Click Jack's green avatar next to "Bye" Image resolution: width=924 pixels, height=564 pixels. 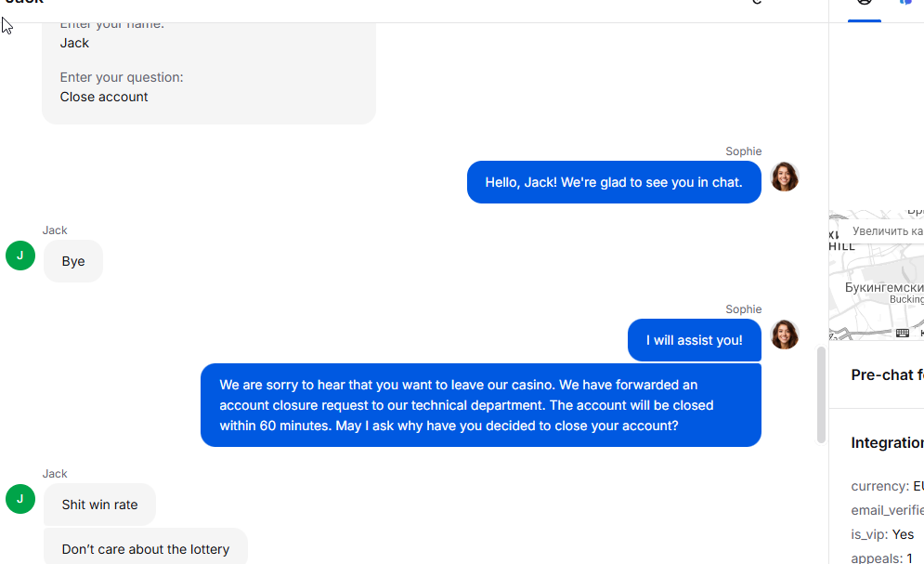tap(20, 256)
